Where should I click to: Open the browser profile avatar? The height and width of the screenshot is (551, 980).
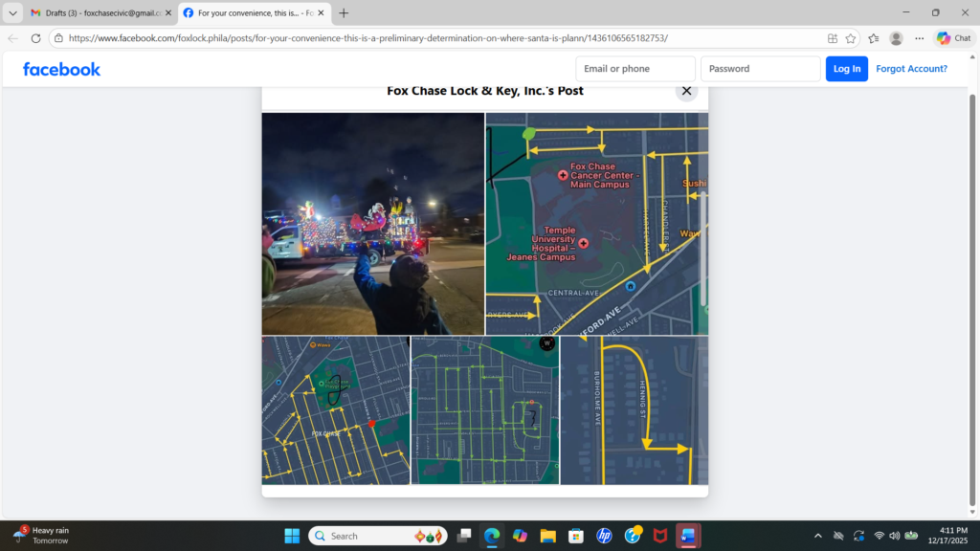click(896, 38)
